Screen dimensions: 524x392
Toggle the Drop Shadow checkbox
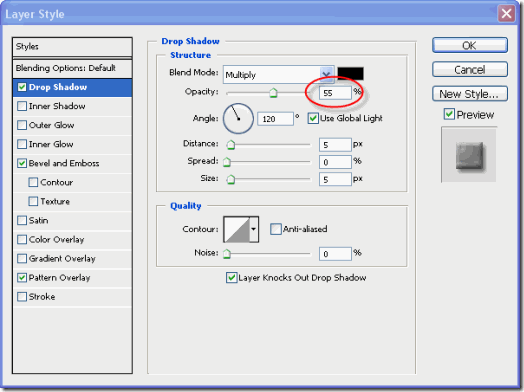(x=22, y=87)
